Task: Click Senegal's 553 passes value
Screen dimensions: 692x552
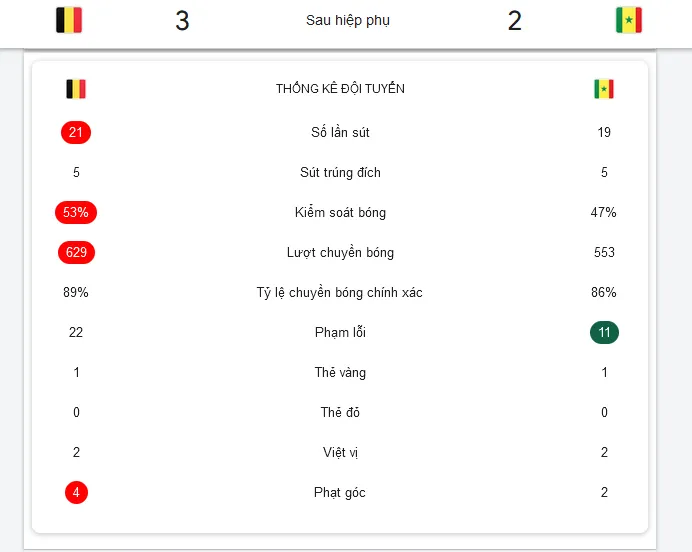Action: (x=604, y=252)
